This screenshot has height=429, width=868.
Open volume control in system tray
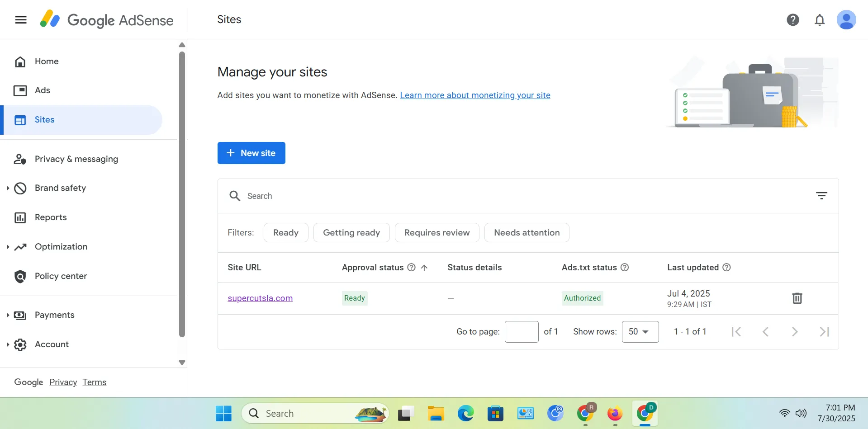pos(801,413)
